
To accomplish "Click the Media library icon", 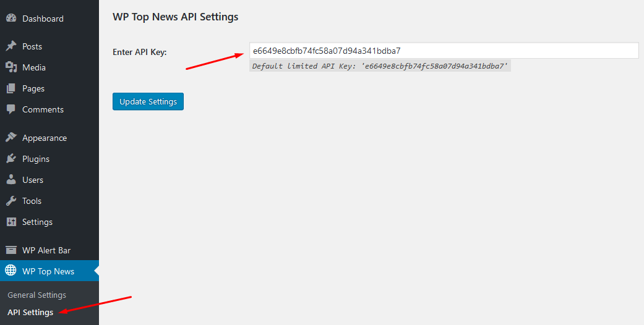I will [11, 67].
